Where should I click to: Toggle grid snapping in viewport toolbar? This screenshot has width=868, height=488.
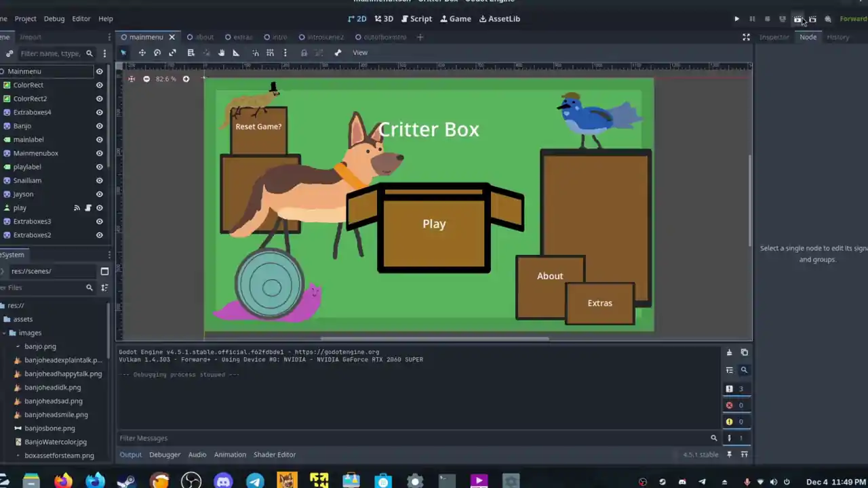pos(270,53)
